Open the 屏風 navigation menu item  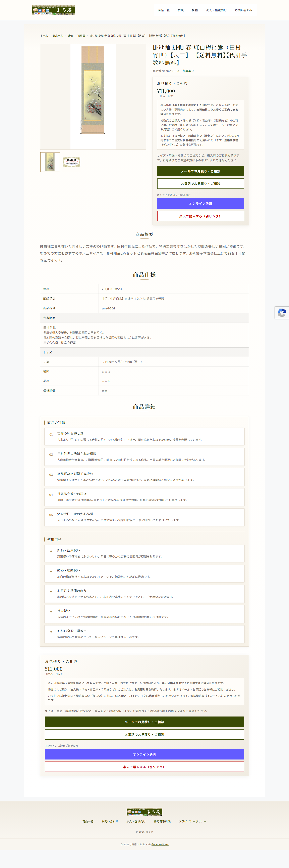tap(181, 10)
